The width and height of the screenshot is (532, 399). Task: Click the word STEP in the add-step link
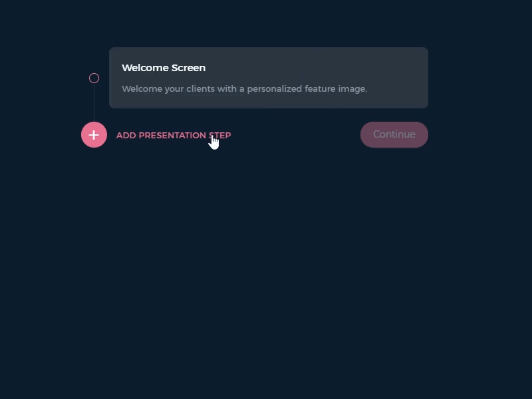(220, 136)
